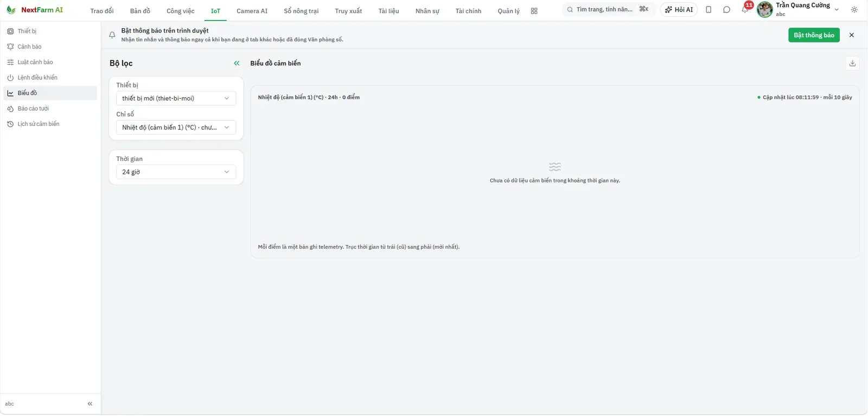Image resolution: width=868 pixels, height=416 pixels.
Task: Switch to the Truy xuất tab
Action: click(x=348, y=11)
